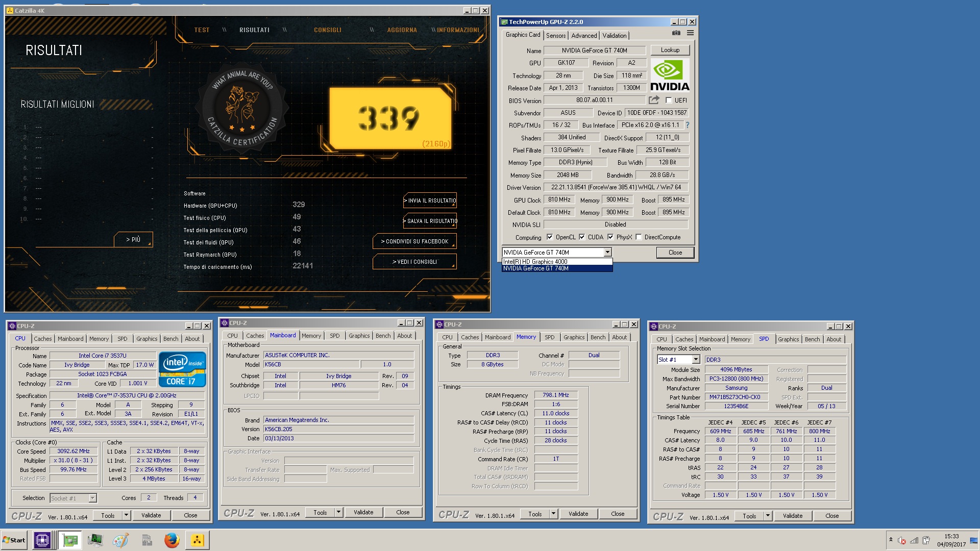980x551 pixels.
Task: Click the Start button
Action: (x=14, y=540)
